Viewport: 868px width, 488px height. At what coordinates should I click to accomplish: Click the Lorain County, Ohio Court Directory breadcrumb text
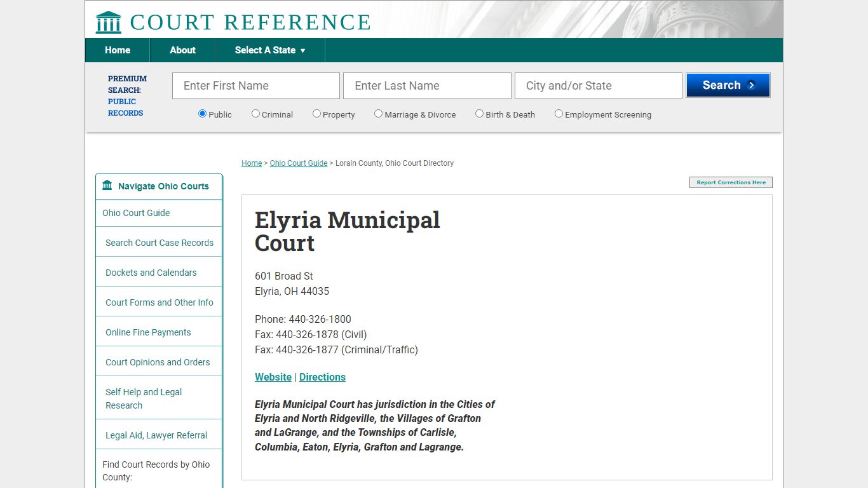(x=395, y=163)
